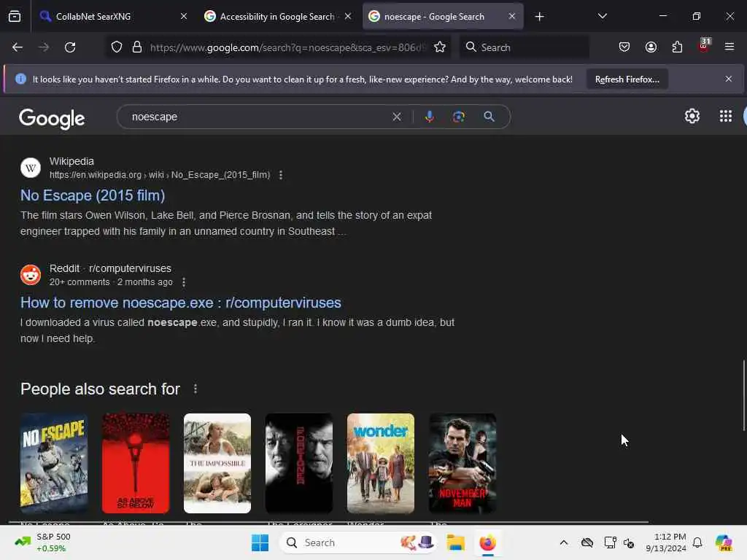Select the No Escape movie poster
This screenshot has width=747, height=560.
pos(54,463)
